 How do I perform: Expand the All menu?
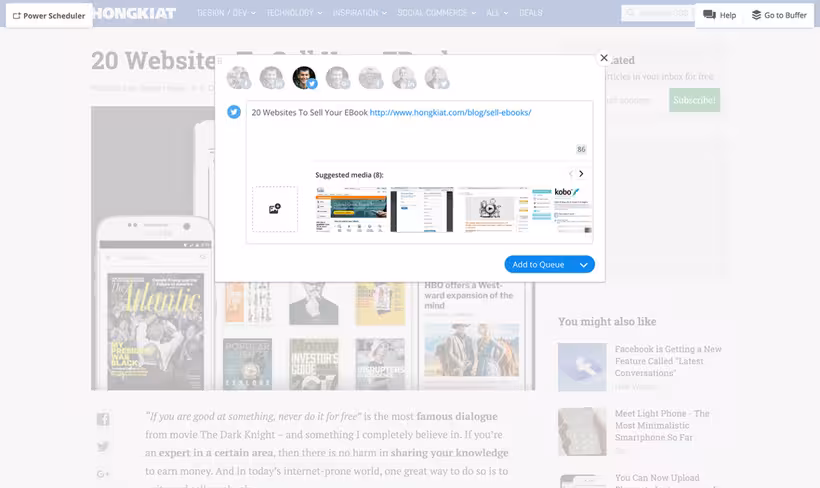point(497,13)
